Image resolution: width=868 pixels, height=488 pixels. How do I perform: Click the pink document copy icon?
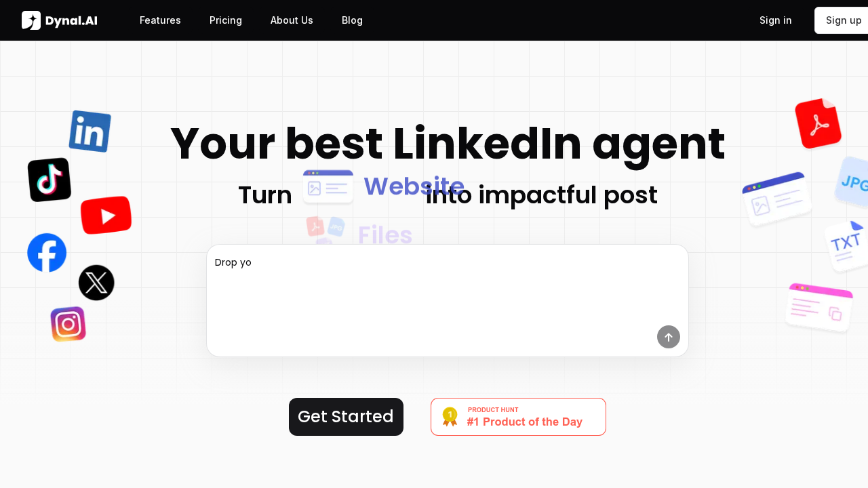(819, 308)
